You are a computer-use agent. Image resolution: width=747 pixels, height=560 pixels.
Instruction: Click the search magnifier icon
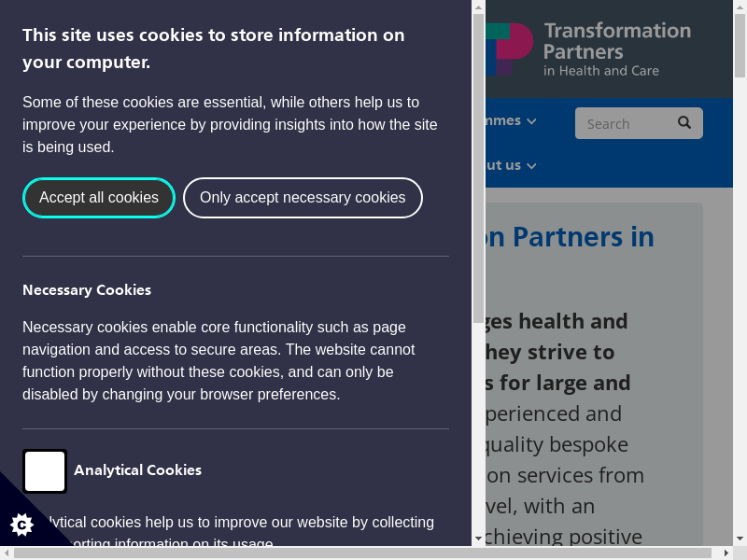684,123
